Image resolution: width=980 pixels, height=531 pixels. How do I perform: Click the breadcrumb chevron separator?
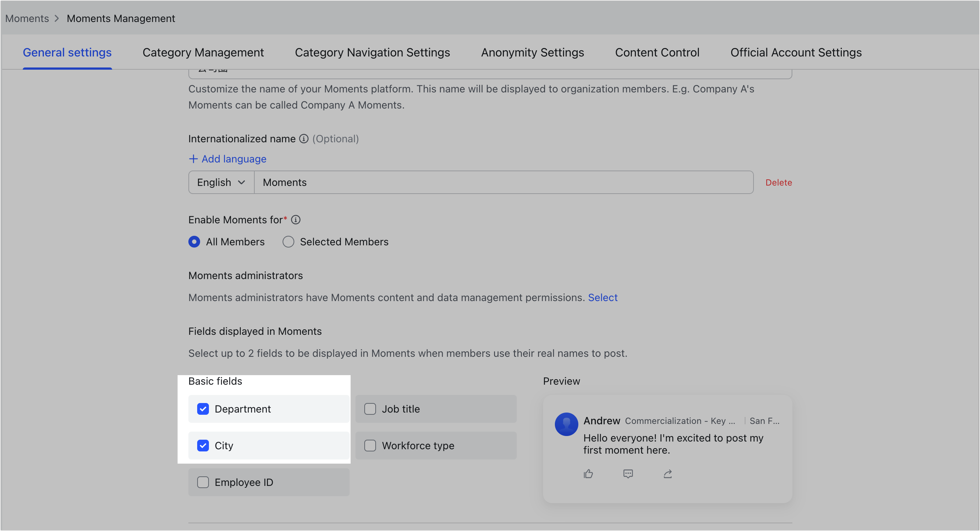click(x=57, y=19)
